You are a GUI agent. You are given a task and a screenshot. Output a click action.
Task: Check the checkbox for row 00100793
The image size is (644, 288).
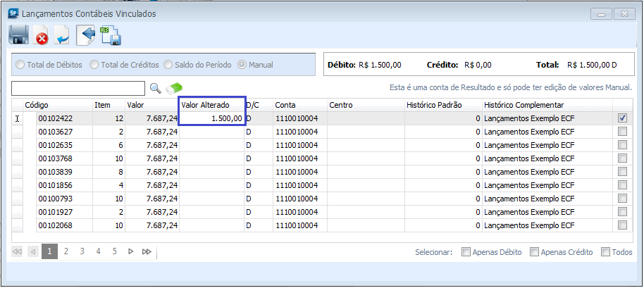[623, 199]
